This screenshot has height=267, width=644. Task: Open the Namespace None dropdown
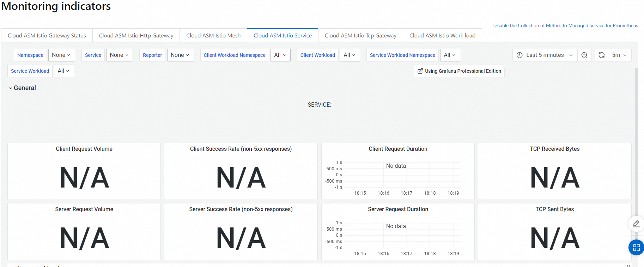[61, 55]
